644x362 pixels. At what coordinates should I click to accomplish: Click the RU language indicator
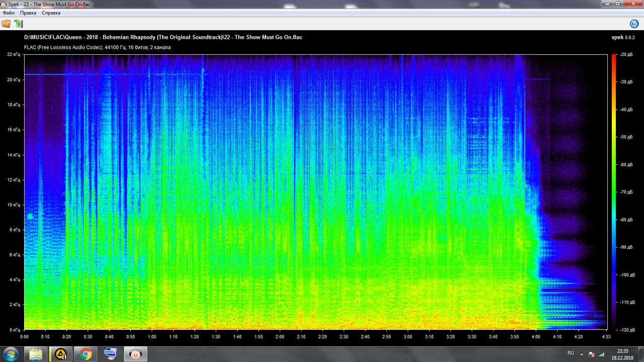571,353
